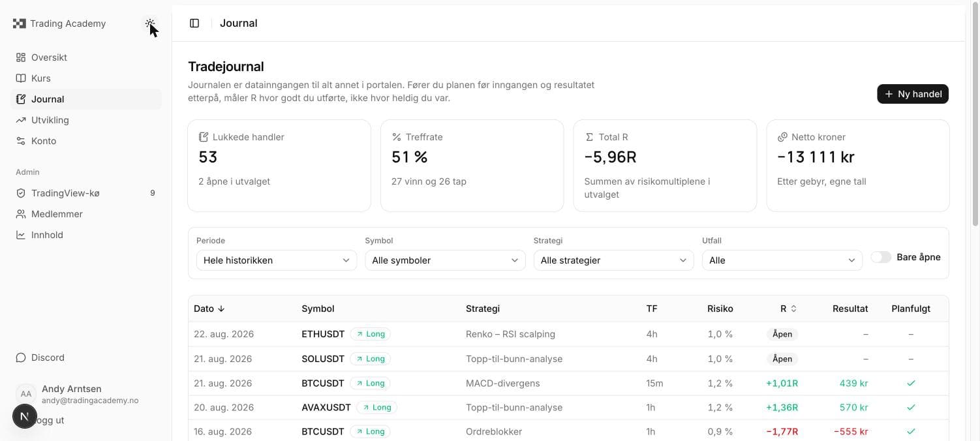Image resolution: width=980 pixels, height=441 pixels.
Task: Click the andy@tradingacademy.no email text
Action: coord(90,401)
